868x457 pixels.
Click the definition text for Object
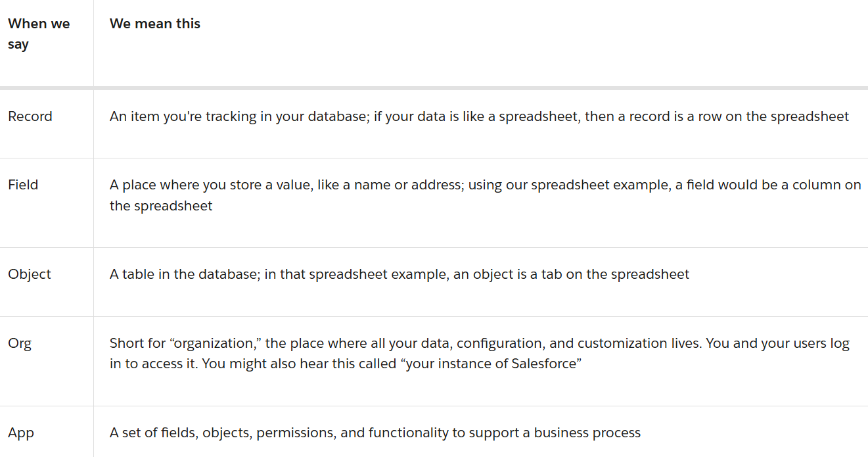click(400, 274)
